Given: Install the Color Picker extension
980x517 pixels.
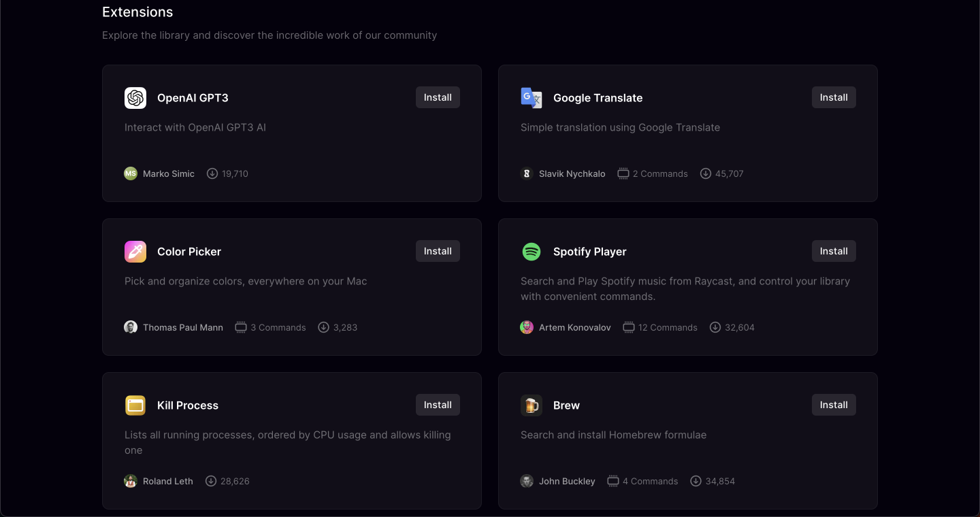Looking at the screenshot, I should pyautogui.click(x=438, y=251).
